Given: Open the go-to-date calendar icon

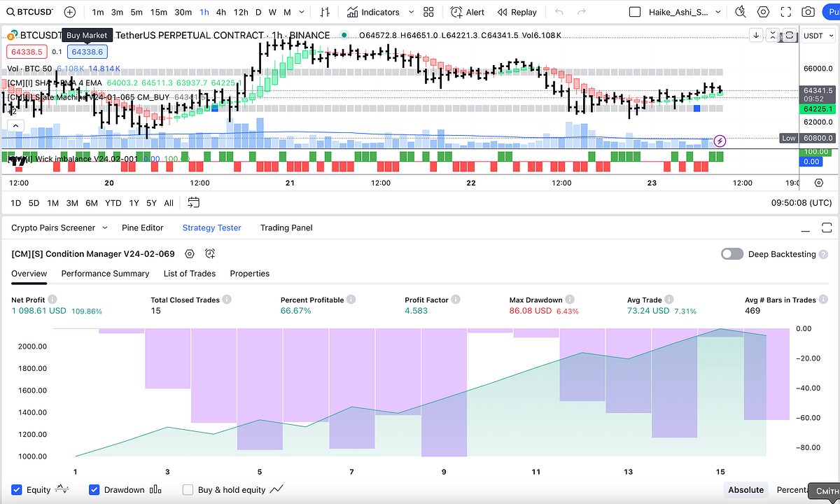Looking at the screenshot, I should tap(193, 202).
